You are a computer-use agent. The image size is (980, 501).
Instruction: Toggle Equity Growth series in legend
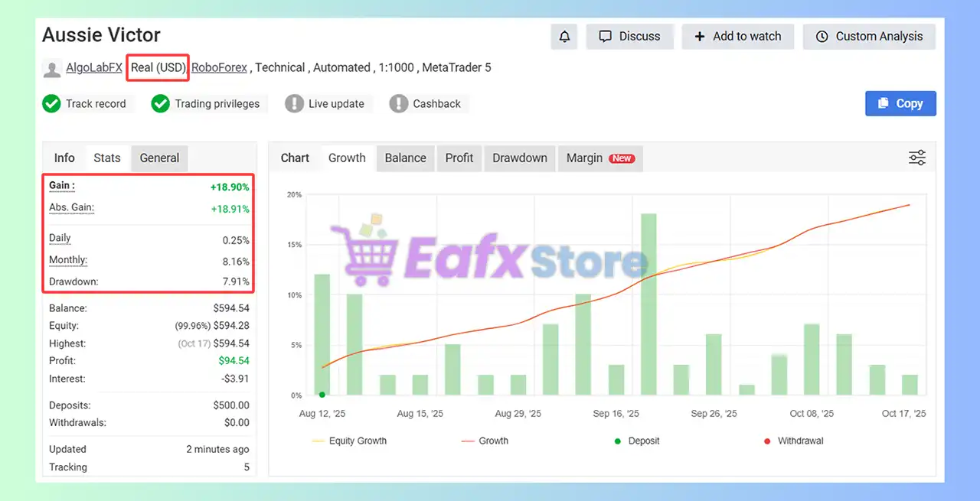(349, 441)
